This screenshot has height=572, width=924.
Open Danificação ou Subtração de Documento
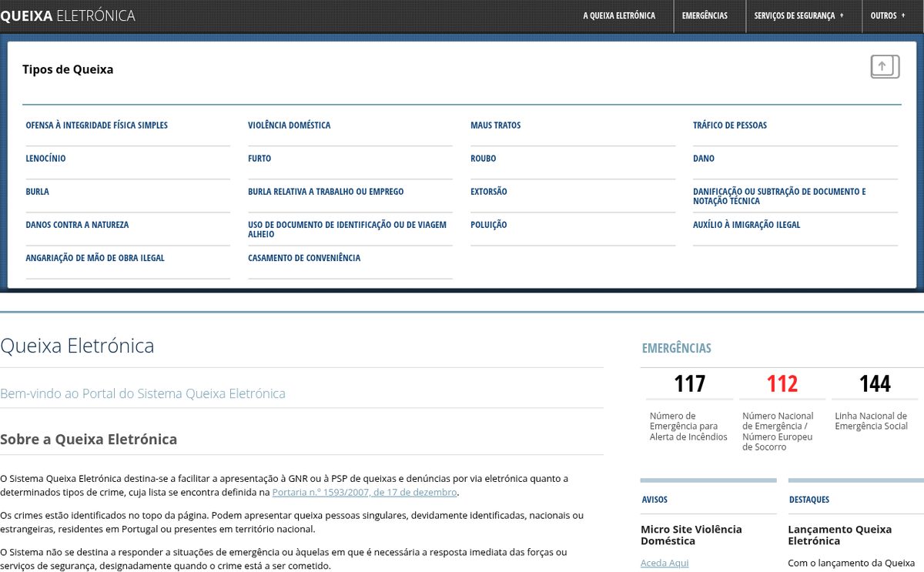(x=779, y=196)
